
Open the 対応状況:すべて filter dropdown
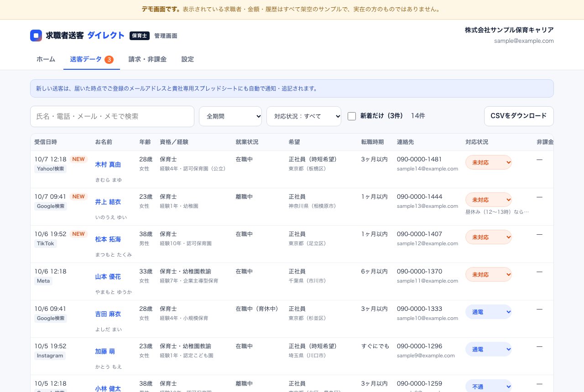(x=304, y=116)
